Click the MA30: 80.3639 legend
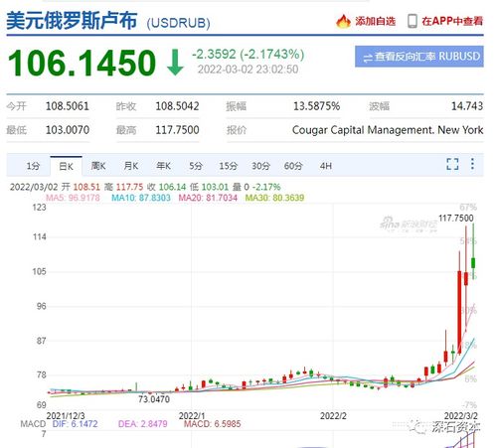 click(274, 198)
